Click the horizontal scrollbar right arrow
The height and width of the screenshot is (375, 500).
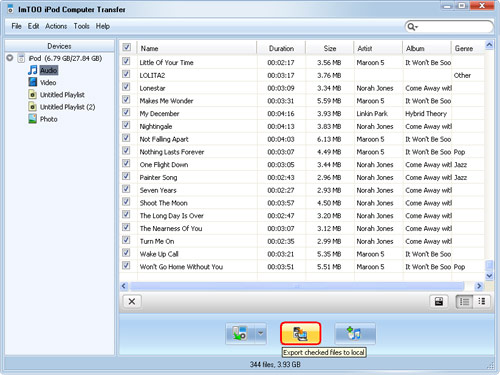pyautogui.click(x=479, y=286)
